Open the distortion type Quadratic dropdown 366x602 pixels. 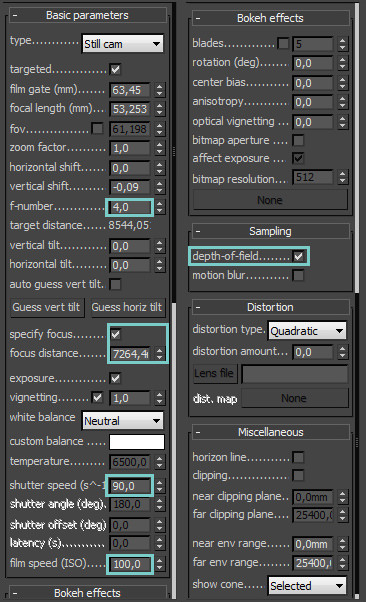[x=307, y=331]
